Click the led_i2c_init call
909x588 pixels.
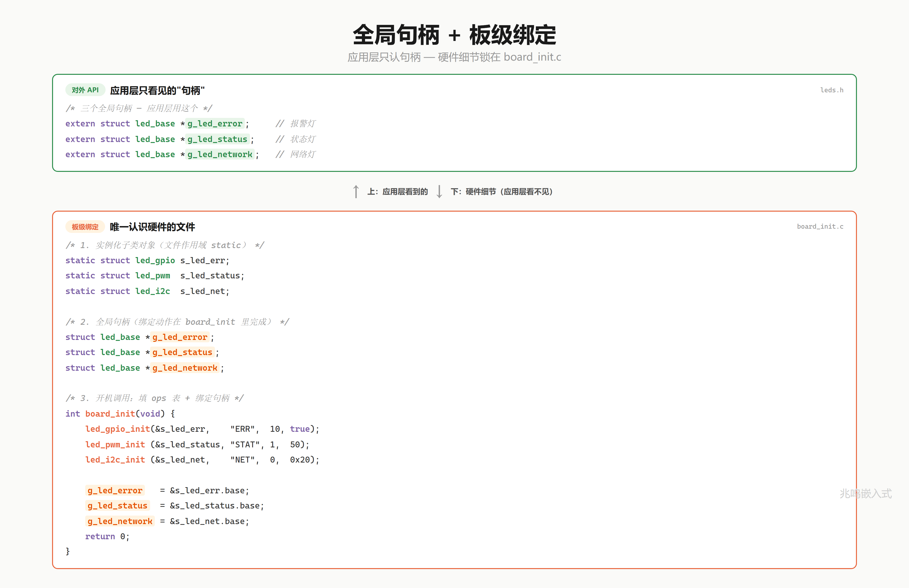[115, 460]
